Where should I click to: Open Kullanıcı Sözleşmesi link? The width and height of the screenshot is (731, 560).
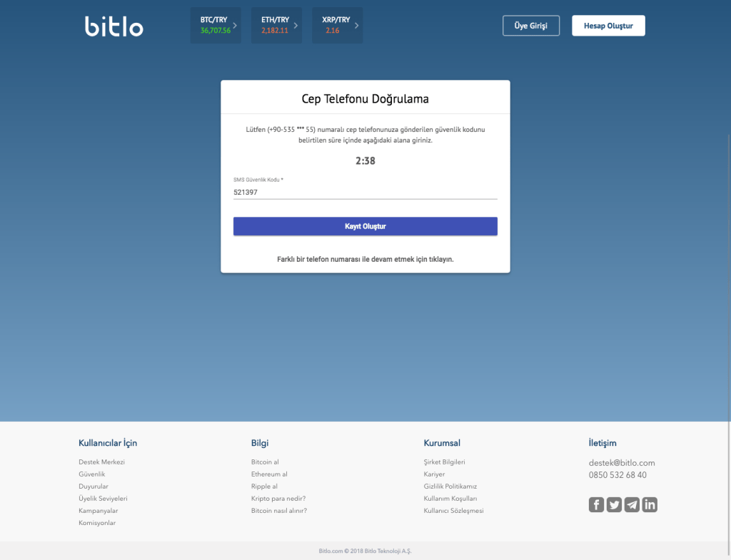point(453,511)
